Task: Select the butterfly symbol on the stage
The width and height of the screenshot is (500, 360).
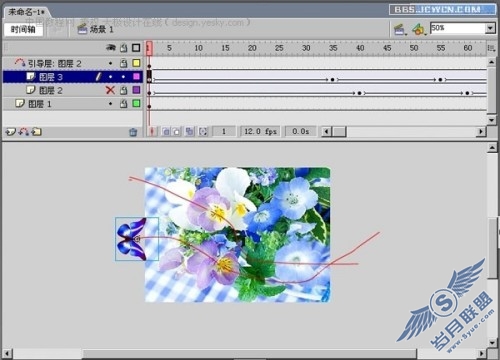Action: (x=131, y=239)
